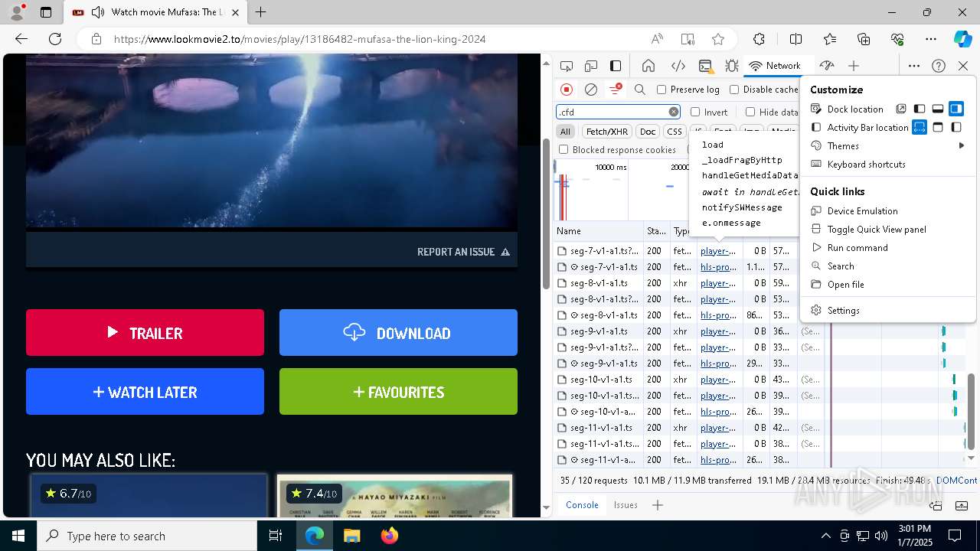Select the Fetch/XHR type filter
The height and width of the screenshot is (551, 980).
[x=607, y=132]
